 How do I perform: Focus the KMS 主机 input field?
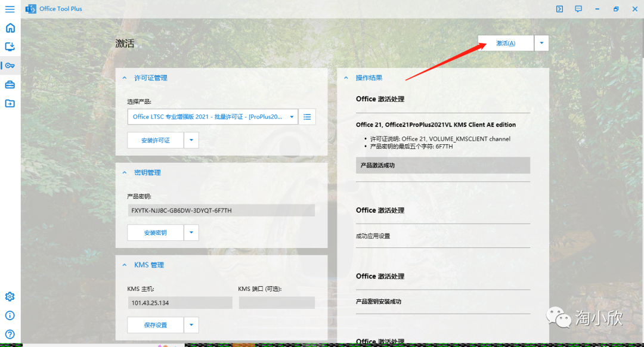pyautogui.click(x=180, y=303)
